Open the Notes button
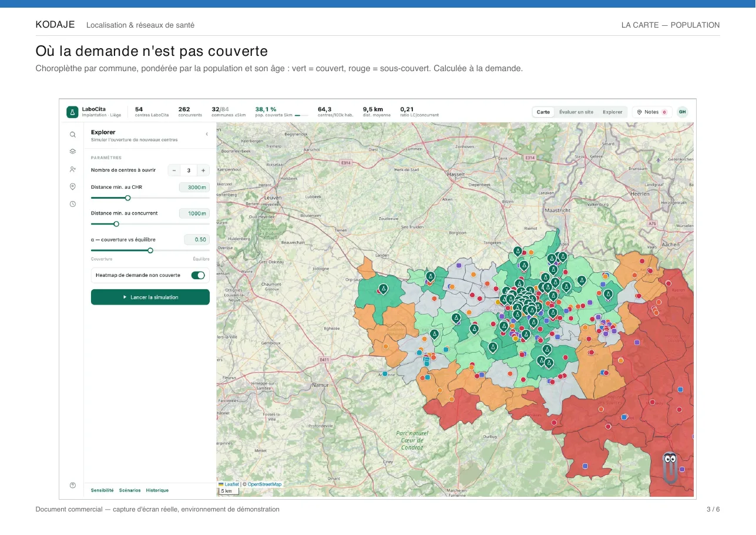The height and width of the screenshot is (535, 756). click(x=651, y=112)
